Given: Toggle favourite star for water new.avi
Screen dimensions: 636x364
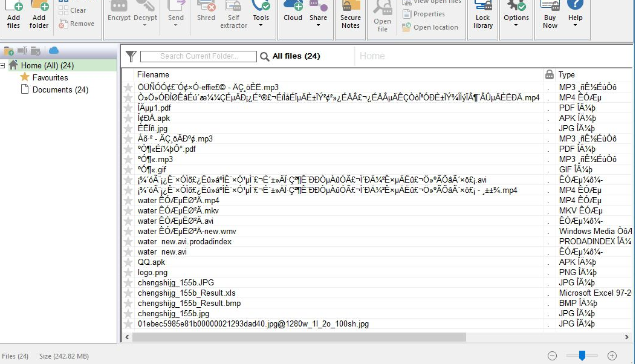Looking at the screenshot, I should [128, 252].
